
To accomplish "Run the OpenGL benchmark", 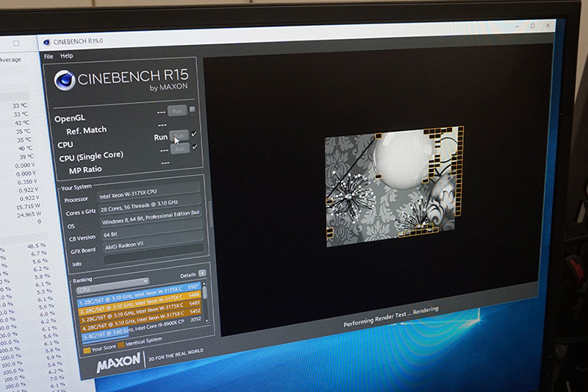I will [x=177, y=110].
